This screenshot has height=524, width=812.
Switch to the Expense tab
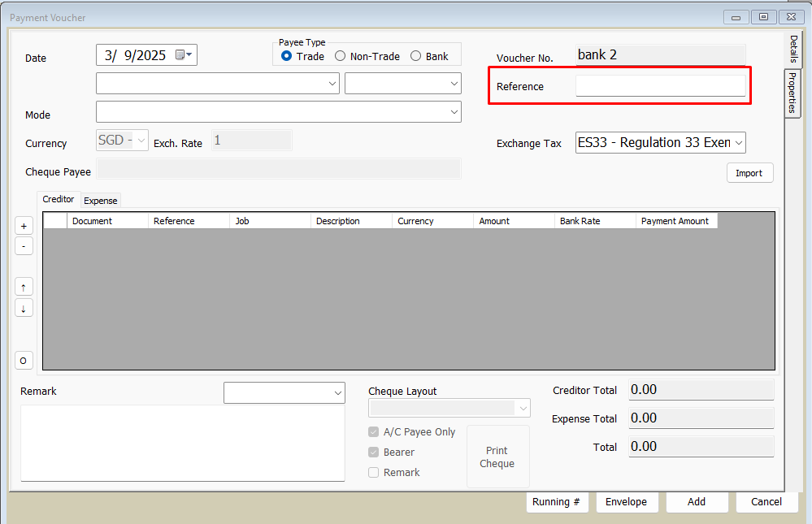[101, 201]
